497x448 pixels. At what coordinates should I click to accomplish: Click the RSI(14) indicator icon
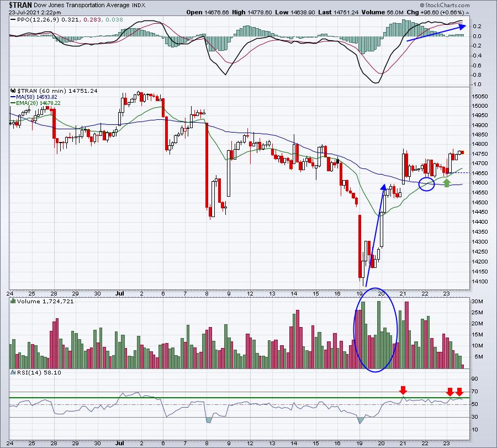tap(13, 372)
